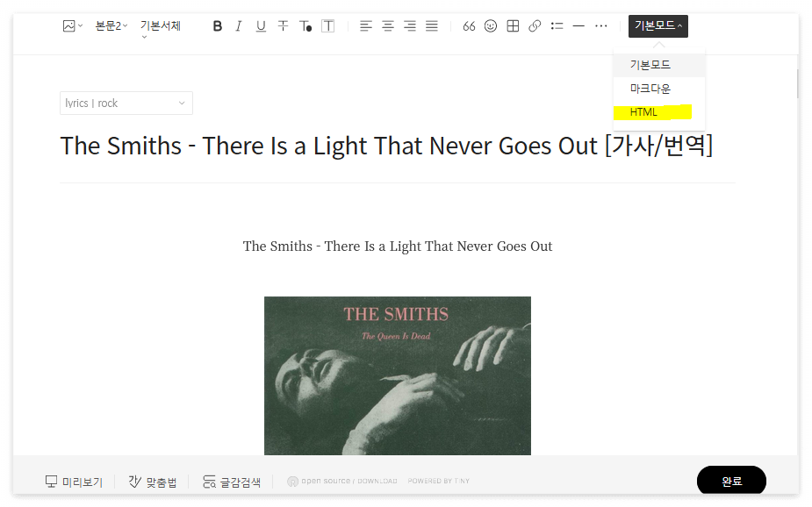Select The Queen Is Dead album image
The width and height of the screenshot is (812, 507).
(398, 376)
